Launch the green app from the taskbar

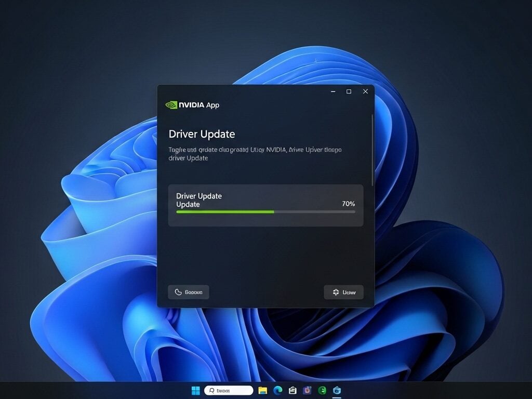click(x=323, y=390)
